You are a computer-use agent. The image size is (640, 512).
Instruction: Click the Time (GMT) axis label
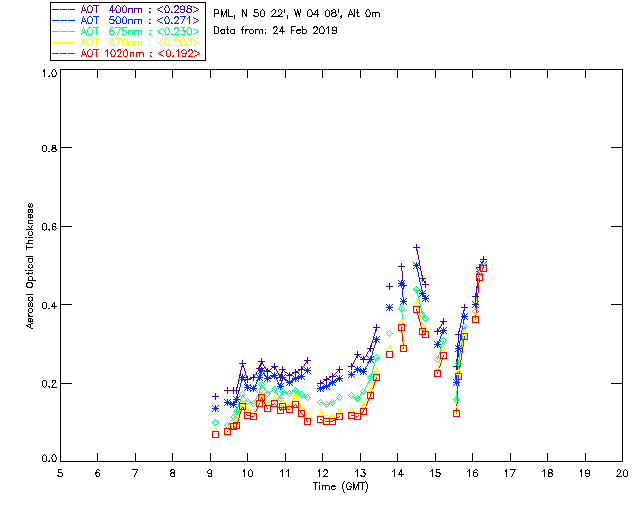pyautogui.click(x=341, y=487)
